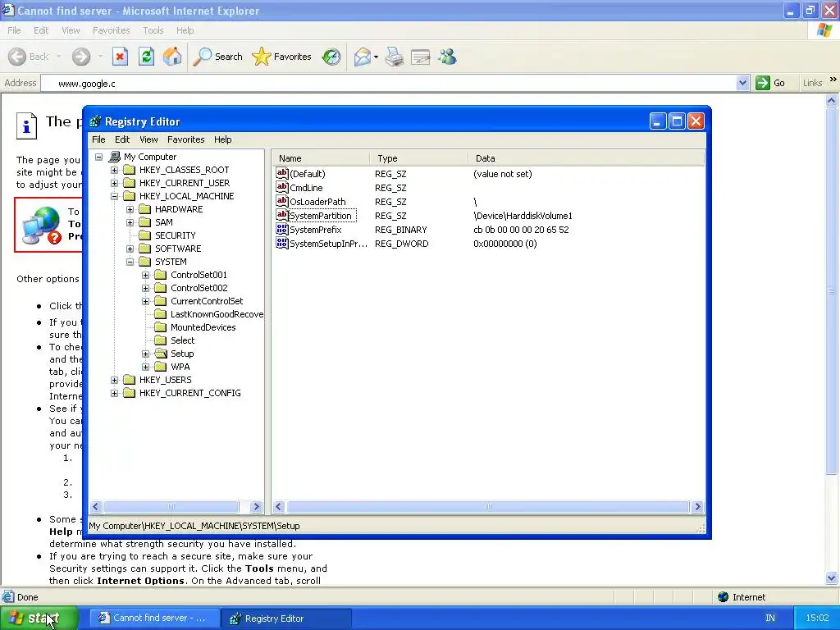
Task: Select the SAM key
Action: click(164, 222)
